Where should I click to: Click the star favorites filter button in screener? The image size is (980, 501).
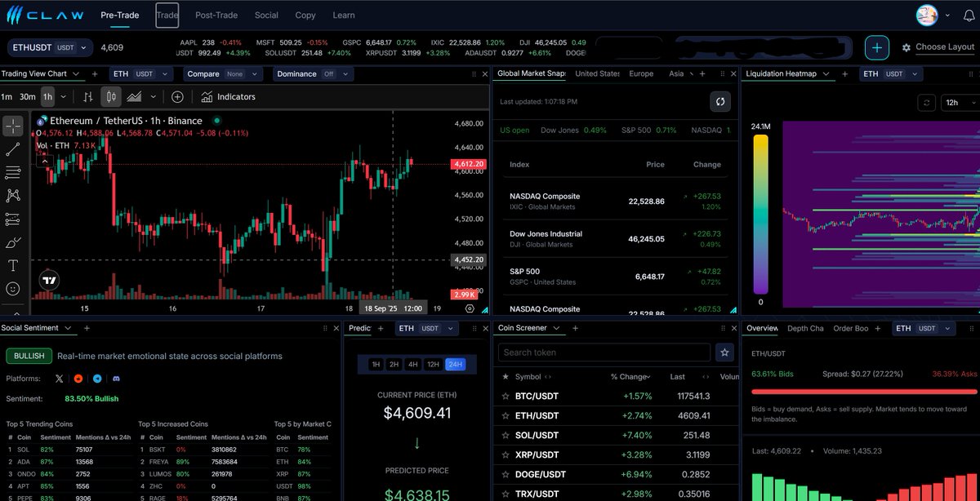click(x=724, y=352)
